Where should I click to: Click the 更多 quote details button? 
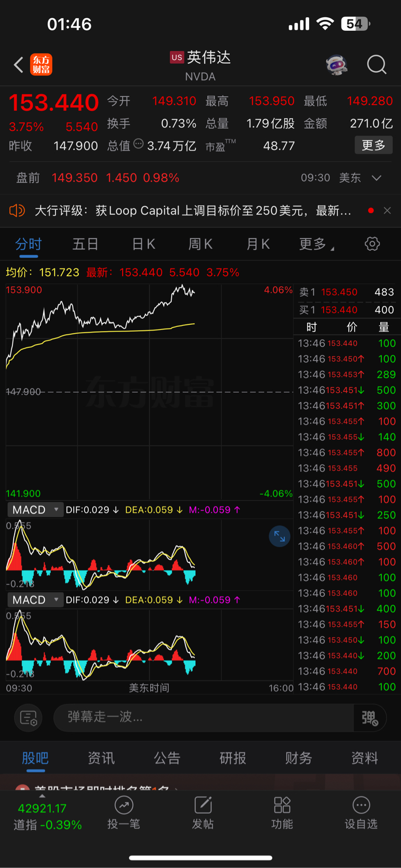373,145
